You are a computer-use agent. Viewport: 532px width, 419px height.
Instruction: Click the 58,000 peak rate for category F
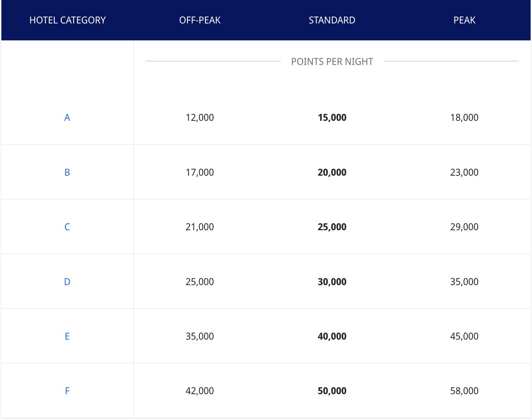point(464,390)
